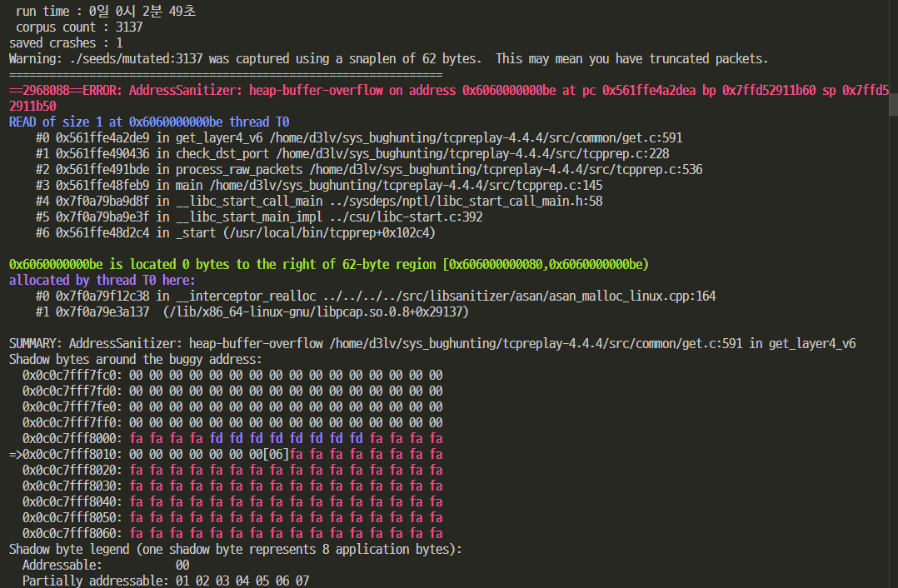The image size is (898, 588).
Task: Click 'corpus count : 3137' text
Action: pos(79,27)
